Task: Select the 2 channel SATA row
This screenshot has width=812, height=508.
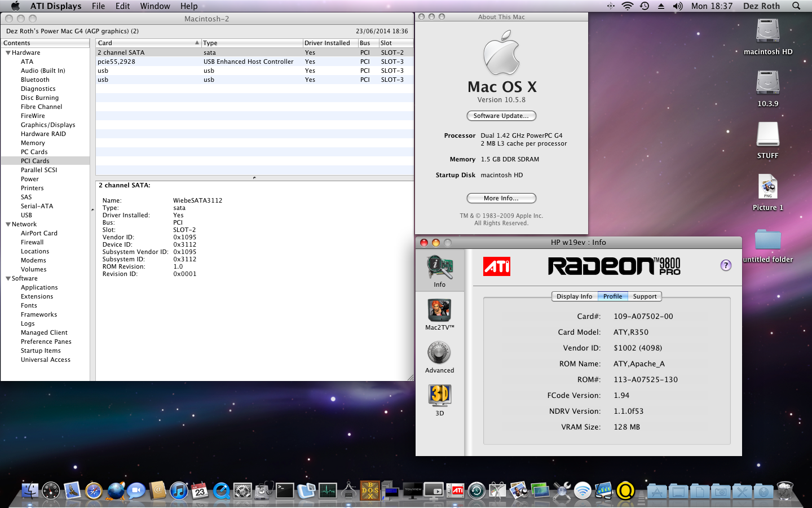Action: pyautogui.click(x=254, y=52)
